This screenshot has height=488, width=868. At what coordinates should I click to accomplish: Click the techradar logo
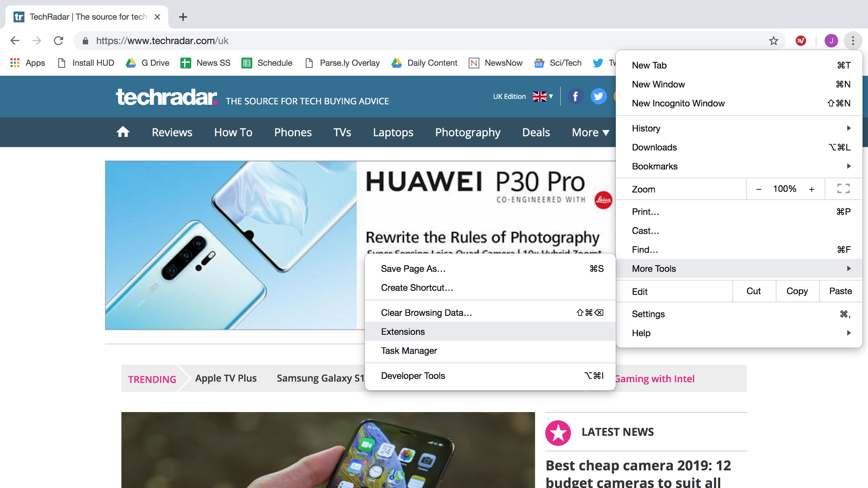coord(166,97)
